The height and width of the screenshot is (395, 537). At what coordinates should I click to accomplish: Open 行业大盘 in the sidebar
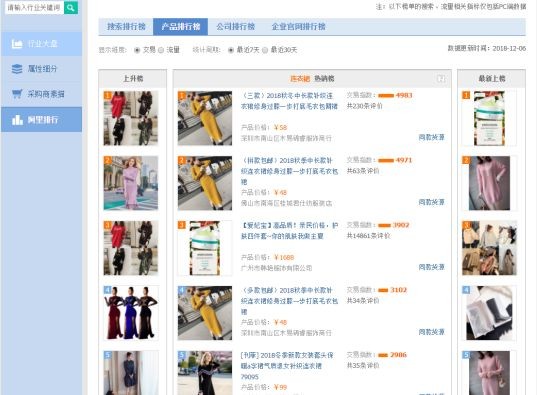[41, 44]
